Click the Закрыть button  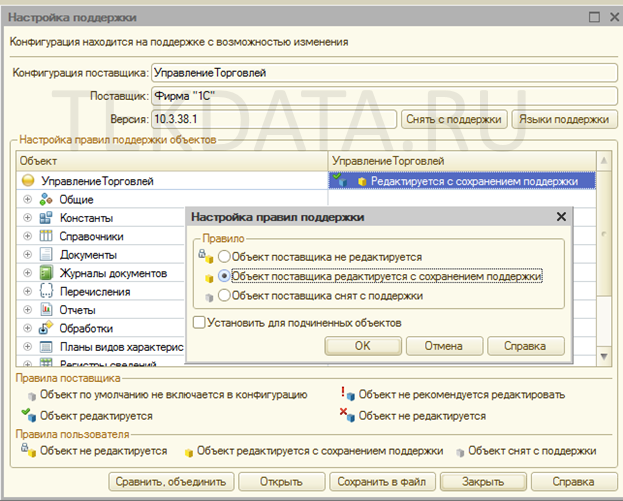point(483,482)
